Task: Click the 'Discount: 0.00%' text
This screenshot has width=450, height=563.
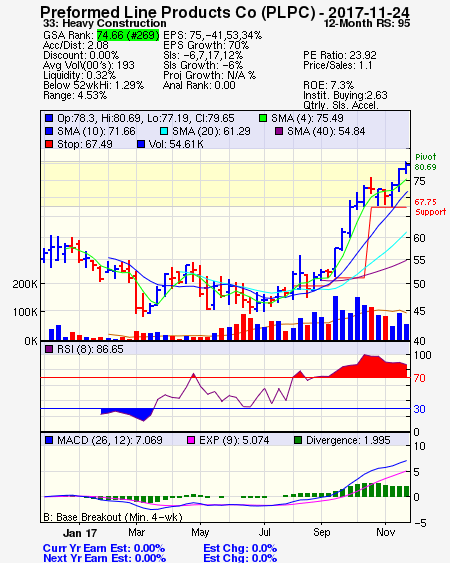Action: tap(81, 55)
